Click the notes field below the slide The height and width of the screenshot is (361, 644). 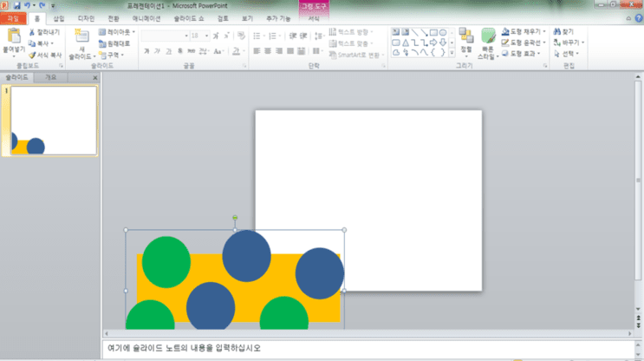(368, 348)
